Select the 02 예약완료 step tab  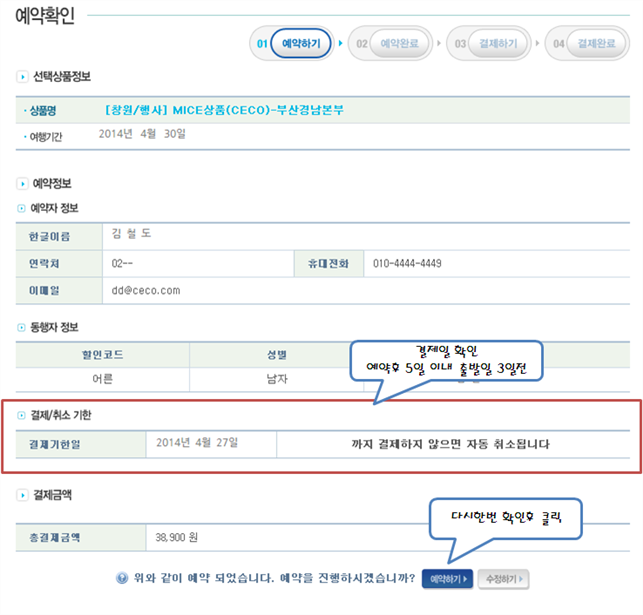[x=393, y=44]
